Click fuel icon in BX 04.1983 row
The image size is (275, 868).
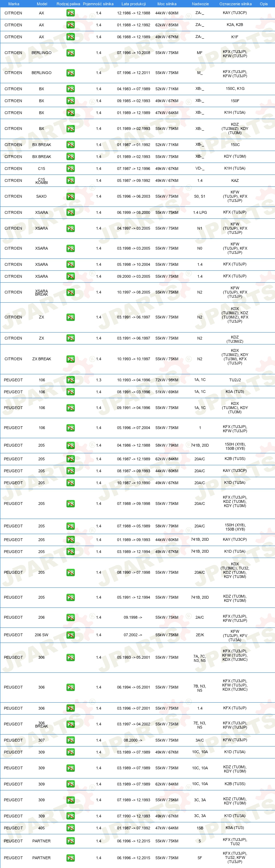coord(70,89)
